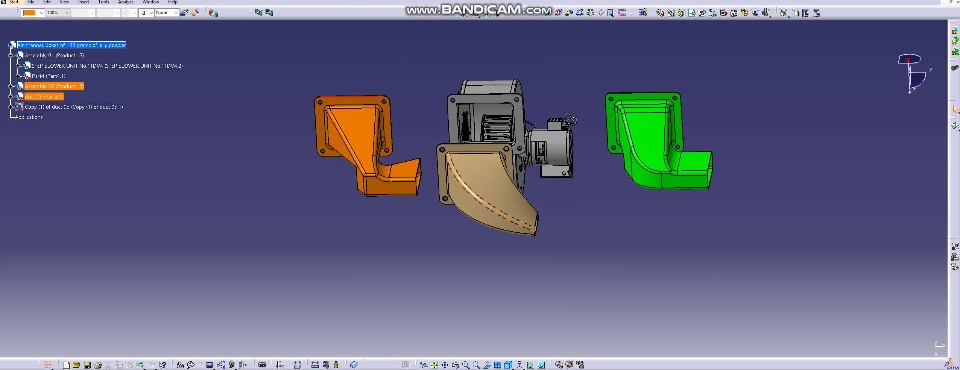Select the highlighted duct part tree item
The height and width of the screenshot is (370, 960).
pyautogui.click(x=43, y=96)
